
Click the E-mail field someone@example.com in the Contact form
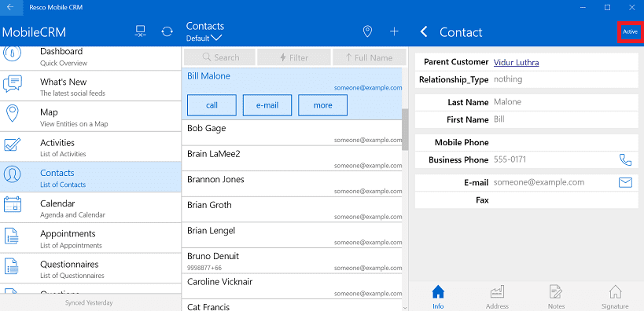coord(527,182)
